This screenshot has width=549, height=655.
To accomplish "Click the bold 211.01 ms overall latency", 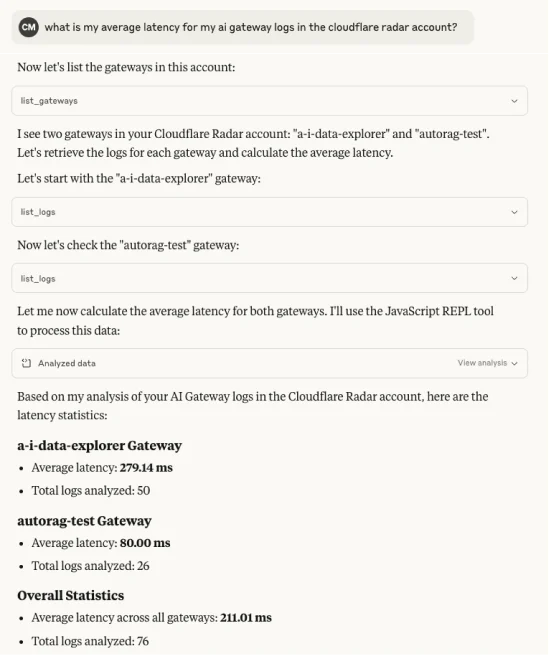I will [x=246, y=617].
